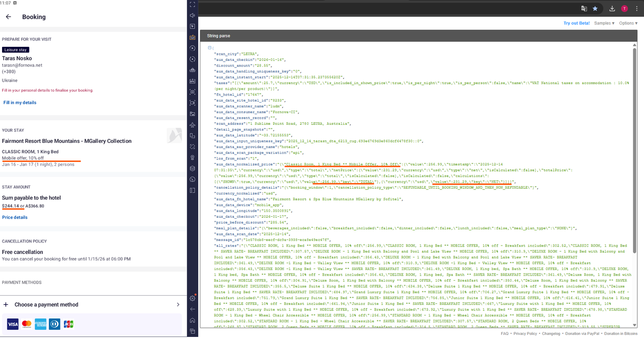Click the volume speaker sidebar icon
The height and width of the screenshot is (339, 644).
click(x=192, y=16)
